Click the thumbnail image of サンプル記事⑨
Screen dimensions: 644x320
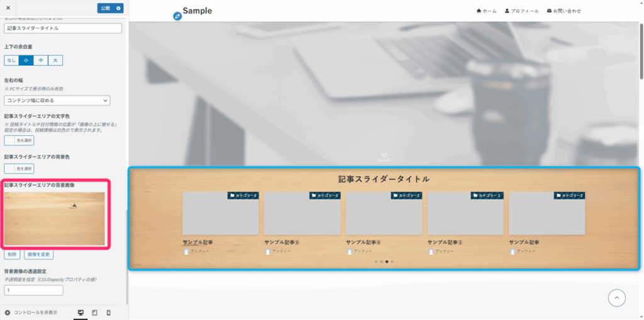[x=303, y=214]
